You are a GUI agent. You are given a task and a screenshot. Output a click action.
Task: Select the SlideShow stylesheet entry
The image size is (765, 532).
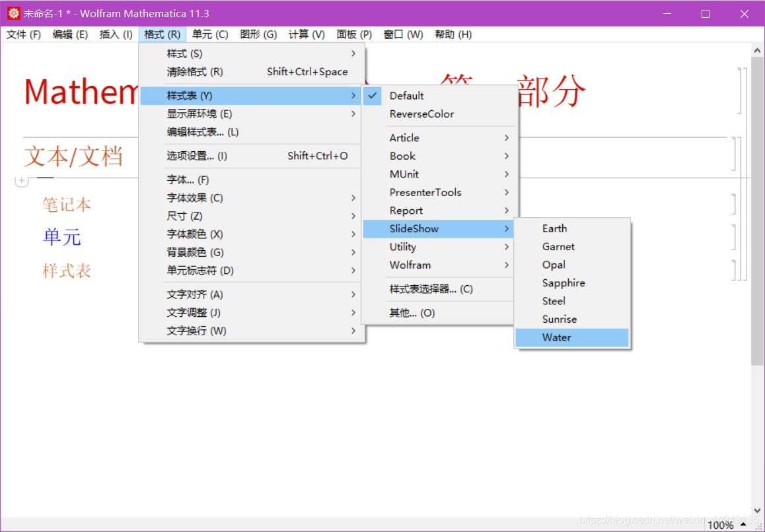pos(439,228)
